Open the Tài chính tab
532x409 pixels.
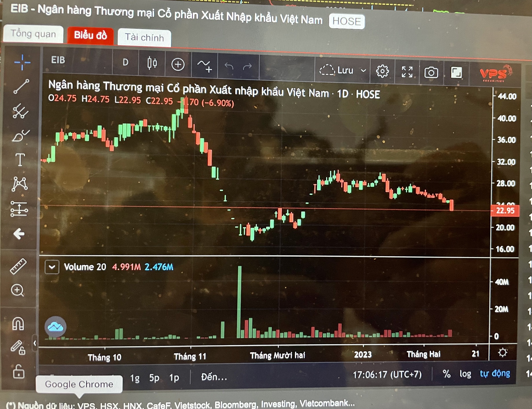tap(144, 37)
